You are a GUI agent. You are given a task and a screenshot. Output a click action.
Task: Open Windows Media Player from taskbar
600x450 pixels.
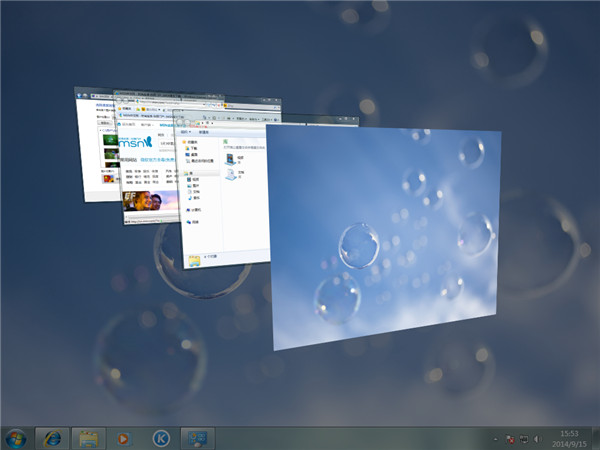point(124,438)
